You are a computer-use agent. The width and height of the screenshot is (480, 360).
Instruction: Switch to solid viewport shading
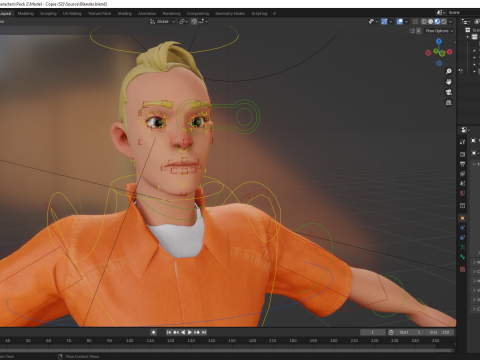pyautogui.click(x=431, y=21)
